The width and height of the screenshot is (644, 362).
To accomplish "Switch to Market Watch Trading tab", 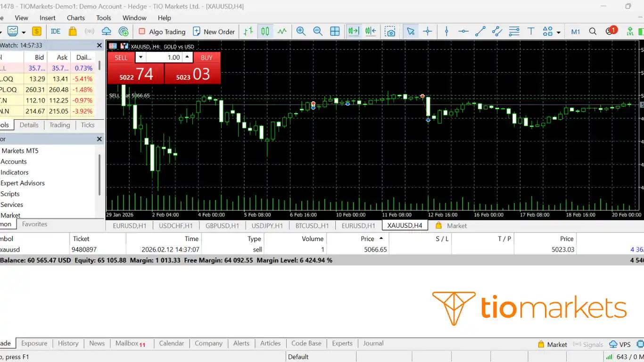I will [x=59, y=125].
